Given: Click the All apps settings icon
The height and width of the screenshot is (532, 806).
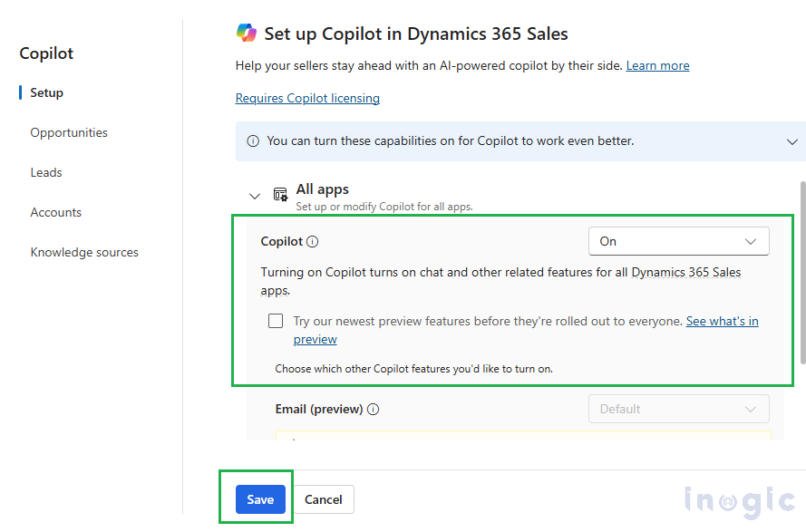Looking at the screenshot, I should tap(281, 195).
